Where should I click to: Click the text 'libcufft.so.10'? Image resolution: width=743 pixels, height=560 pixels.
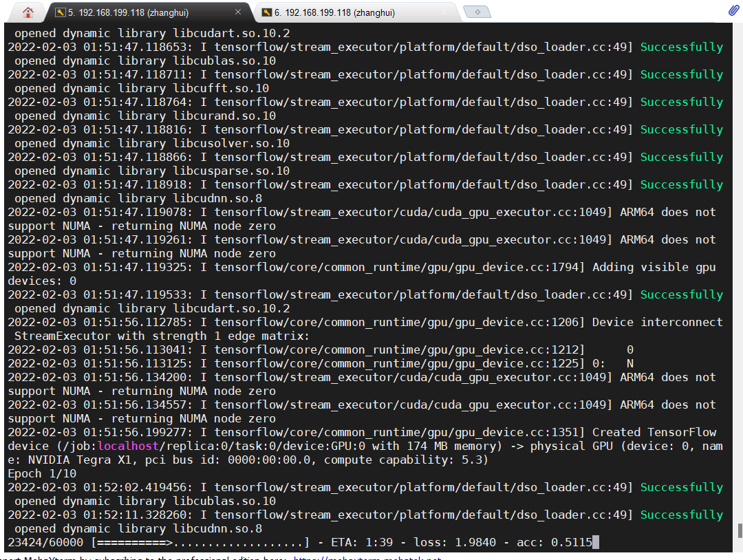click(221, 89)
